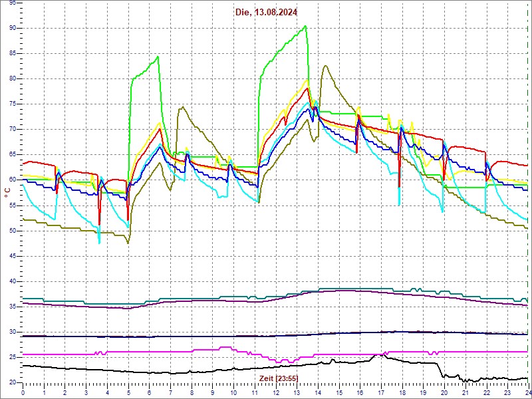Click hour 9 on the time axis

pyautogui.click(x=212, y=392)
